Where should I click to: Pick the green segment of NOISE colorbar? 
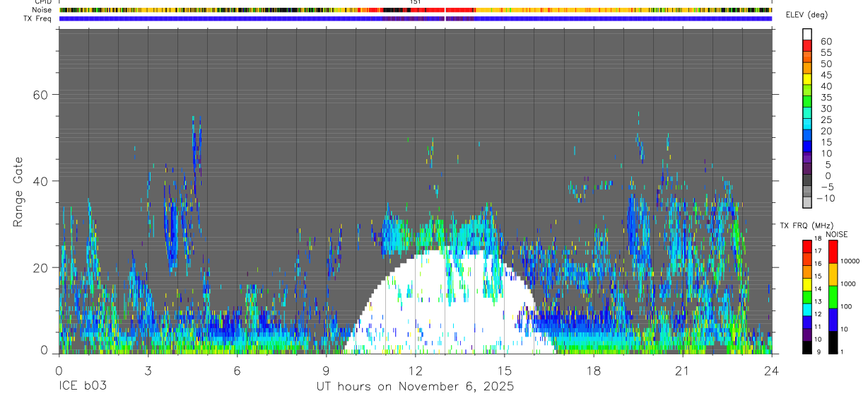833,296
